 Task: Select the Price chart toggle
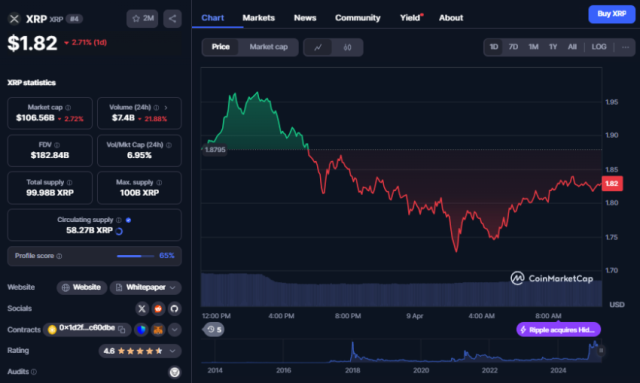(x=220, y=47)
